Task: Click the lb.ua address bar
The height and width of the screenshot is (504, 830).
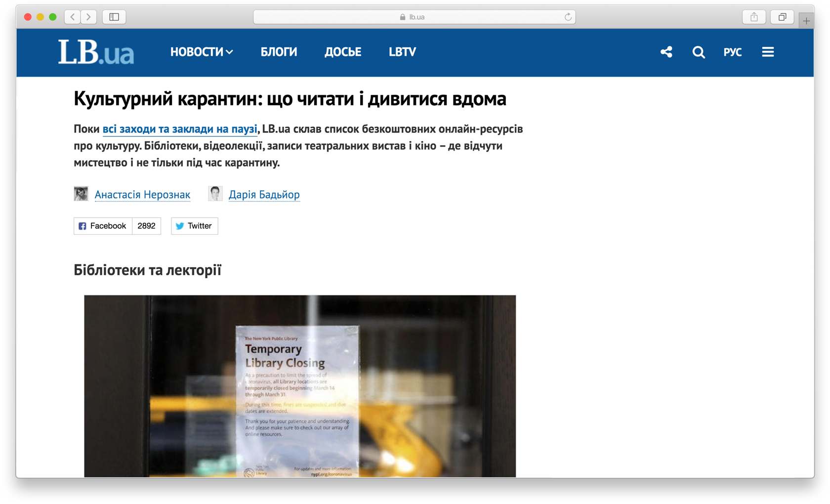Action: [x=414, y=17]
